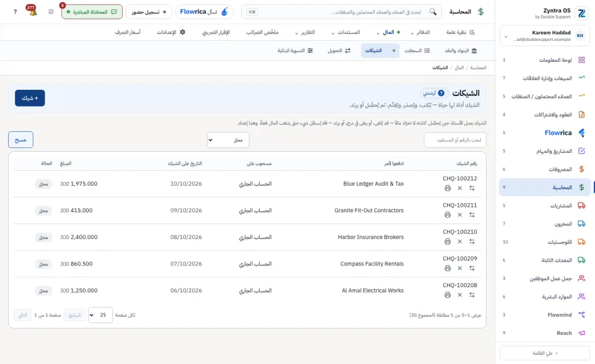Open جمل عمل الموظفين in sidebar
Viewport: 595px width, 364px height.
click(545, 279)
